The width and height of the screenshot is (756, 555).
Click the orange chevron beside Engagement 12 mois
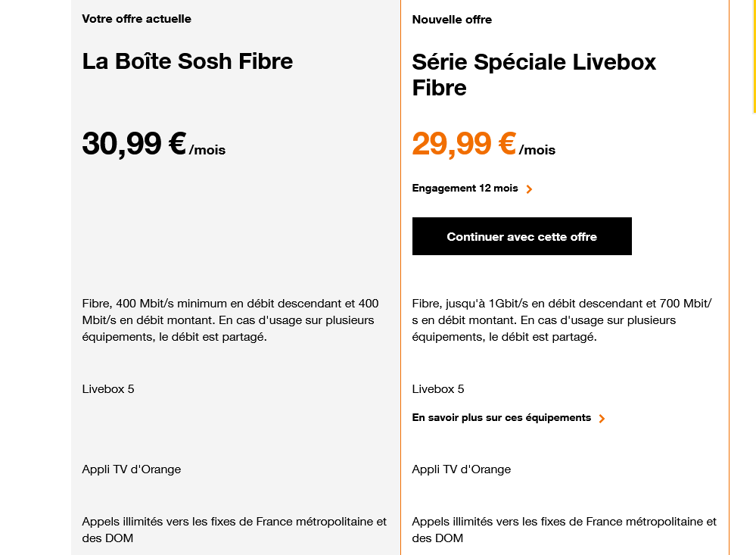(529, 189)
